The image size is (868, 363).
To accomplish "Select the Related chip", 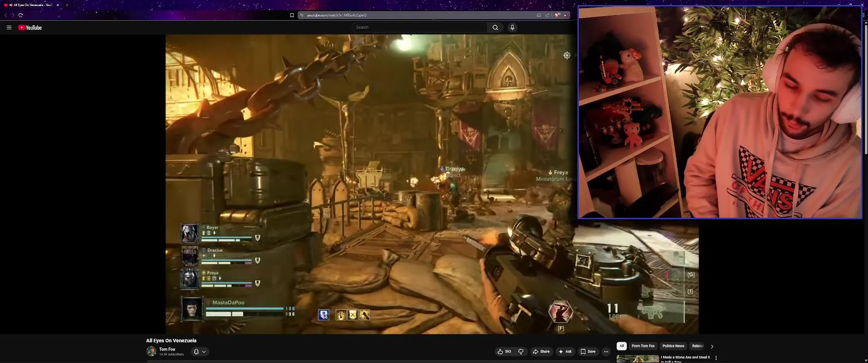I will click(x=698, y=346).
